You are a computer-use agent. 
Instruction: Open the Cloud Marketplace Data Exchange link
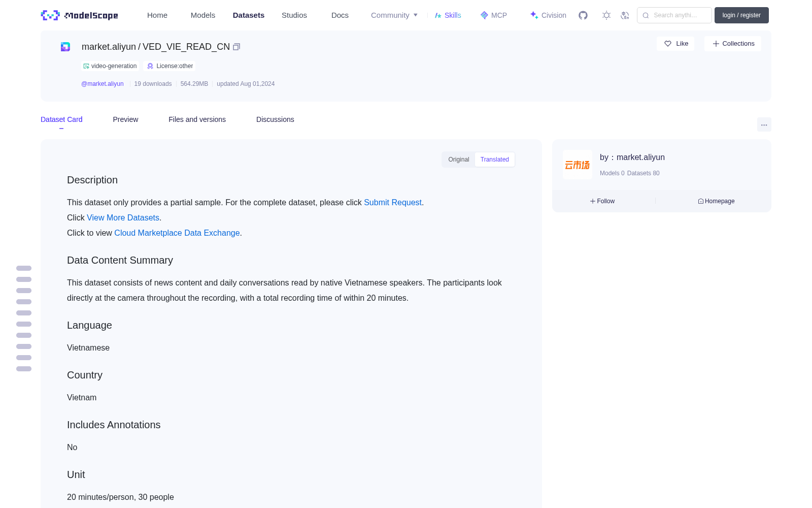[177, 233]
